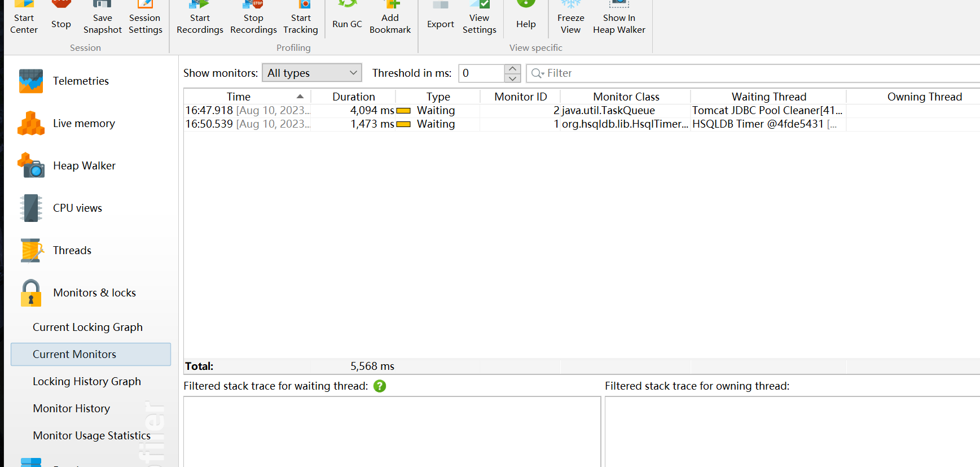Image resolution: width=980 pixels, height=467 pixels.
Task: Open the Live memory section
Action: point(84,124)
